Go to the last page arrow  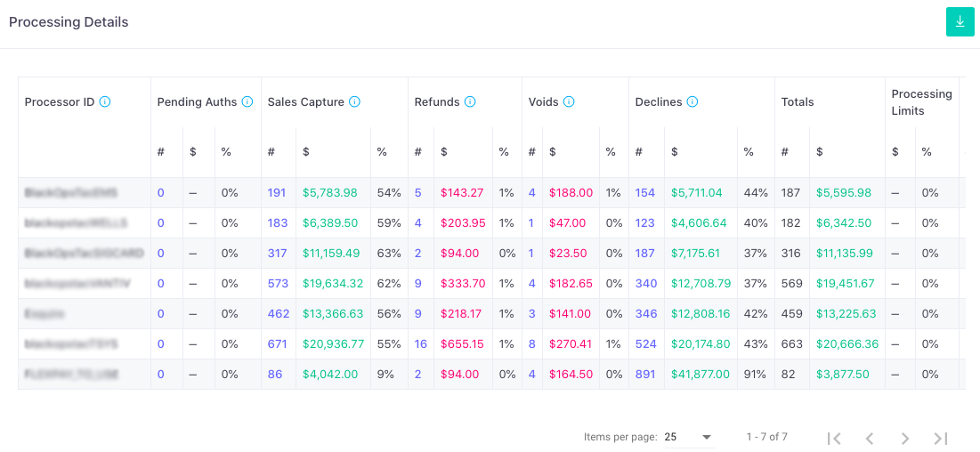pyautogui.click(x=941, y=438)
